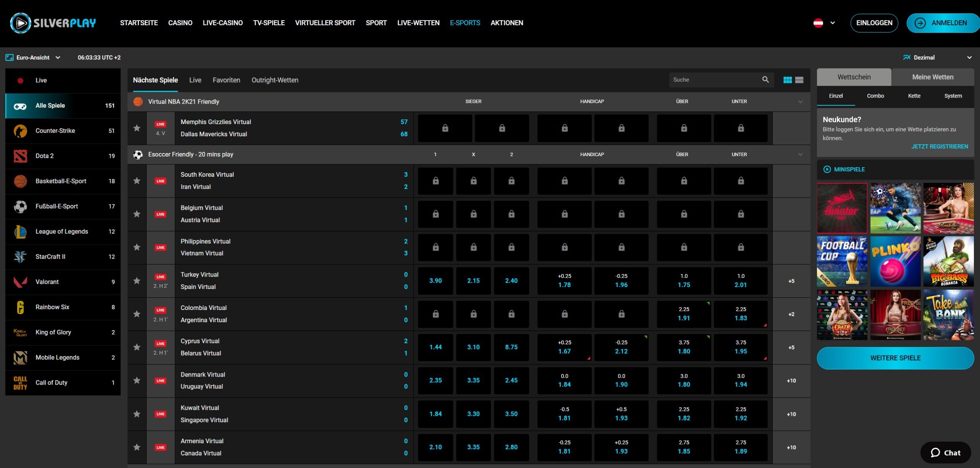Viewport: 980px width, 468px height.
Task: Switch to grid view layout icon
Action: pyautogui.click(x=787, y=80)
